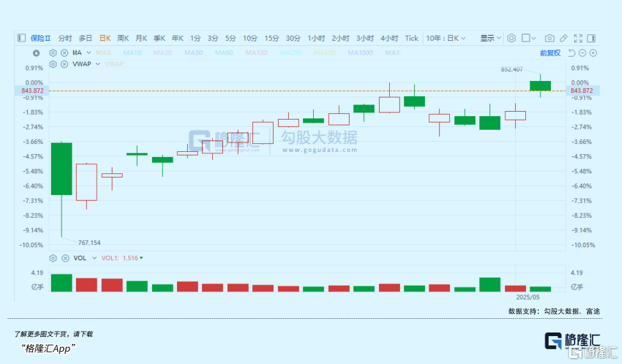Open the 显示 display dropdown
This screenshot has height=364, width=622.
click(x=491, y=38)
